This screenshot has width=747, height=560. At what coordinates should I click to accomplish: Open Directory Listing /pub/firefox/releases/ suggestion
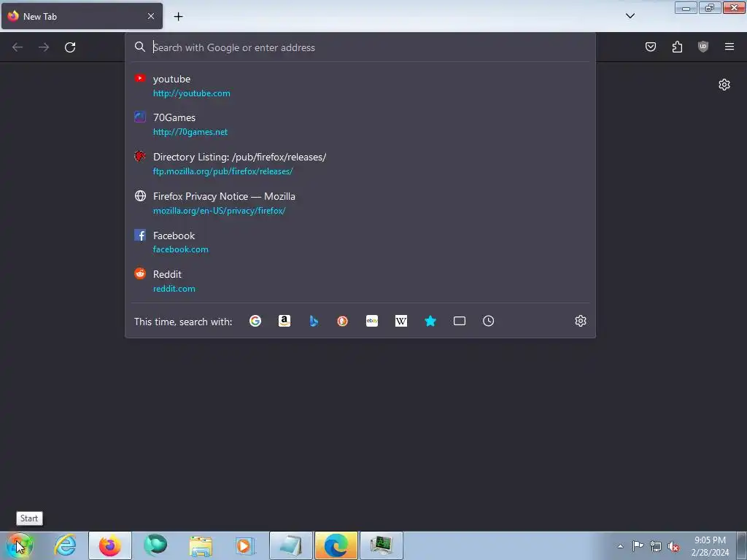(x=360, y=163)
